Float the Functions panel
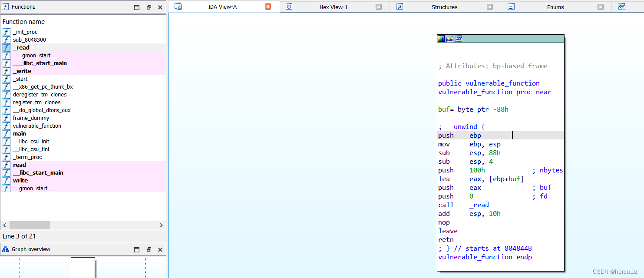 (x=149, y=7)
